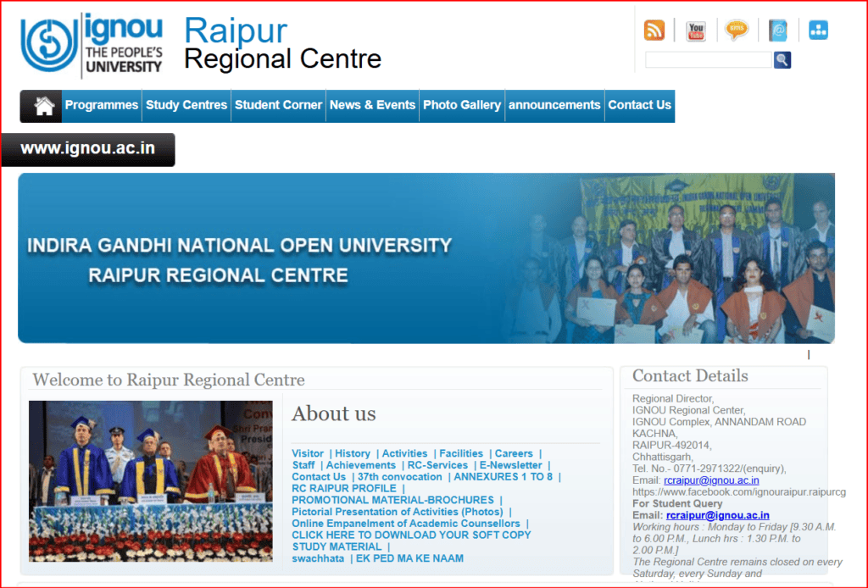Click the E-Newsletter link
868x588 pixels.
[x=511, y=465]
